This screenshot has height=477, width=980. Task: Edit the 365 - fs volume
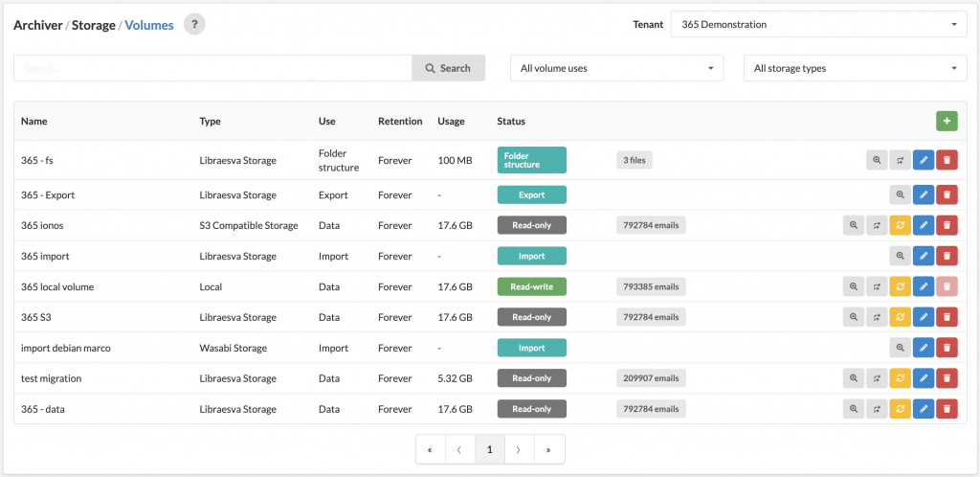[924, 160]
